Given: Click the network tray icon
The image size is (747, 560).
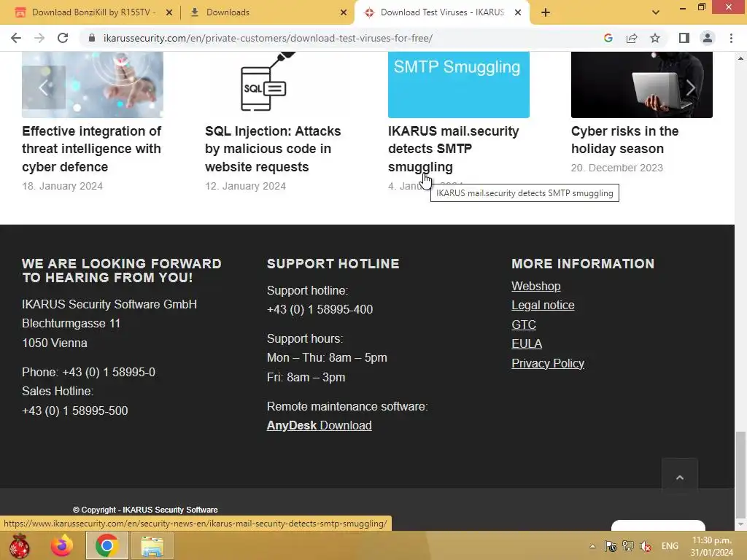Looking at the screenshot, I should [x=628, y=546].
